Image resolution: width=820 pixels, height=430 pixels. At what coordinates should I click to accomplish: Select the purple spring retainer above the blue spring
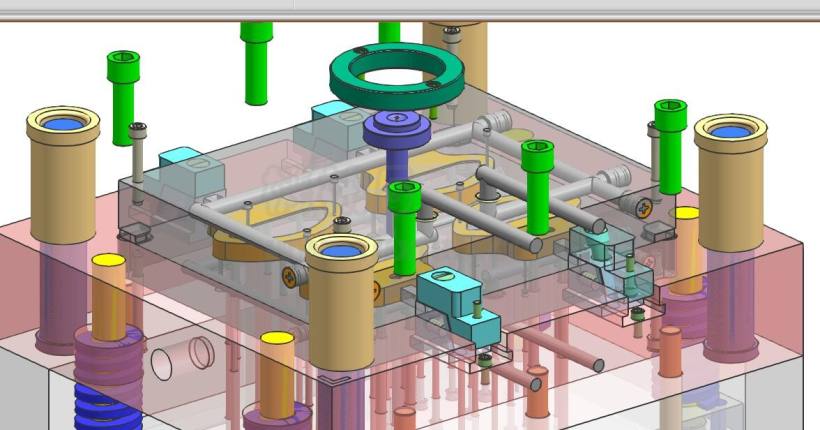(x=109, y=356)
